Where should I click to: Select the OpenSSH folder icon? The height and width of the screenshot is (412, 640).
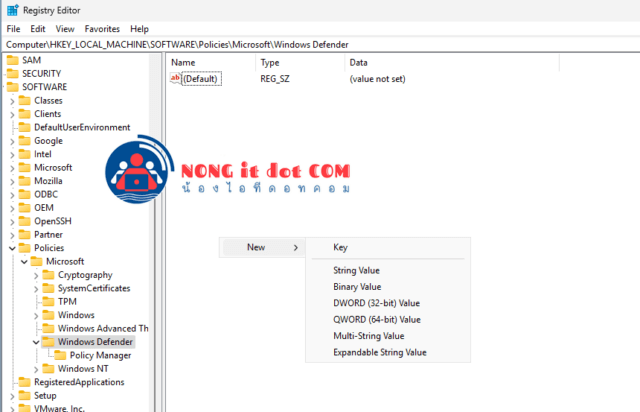click(x=24, y=221)
